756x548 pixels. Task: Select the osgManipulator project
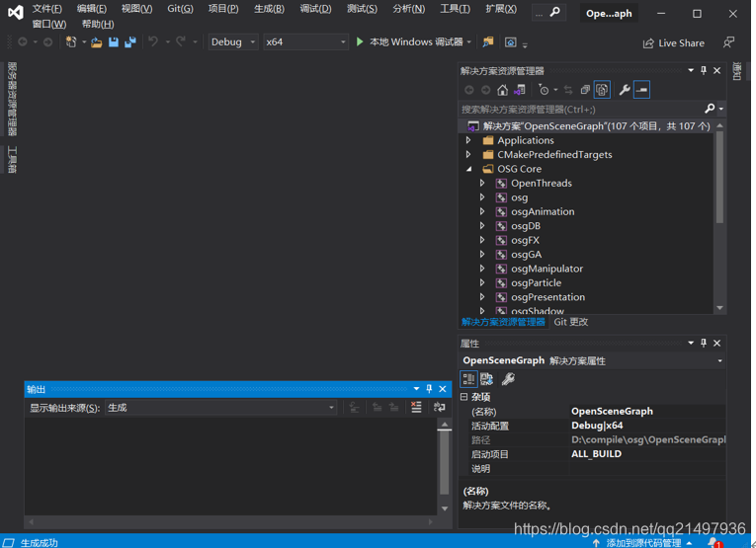[x=546, y=269]
